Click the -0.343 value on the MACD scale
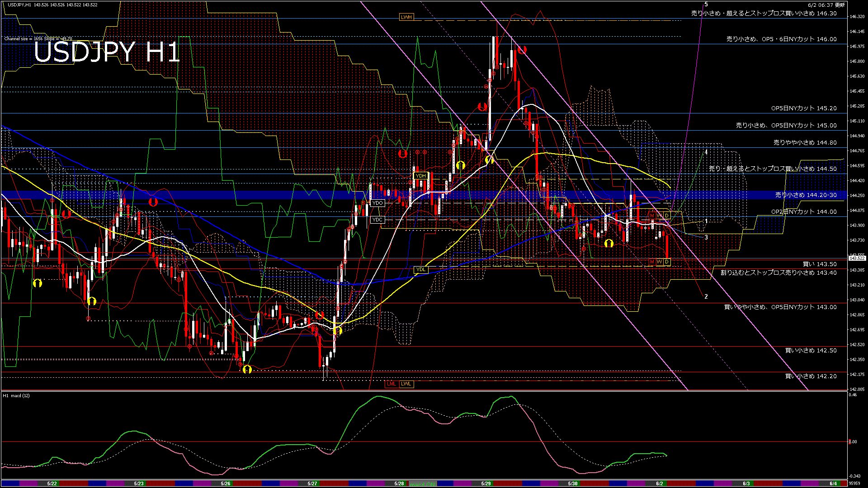The height and width of the screenshot is (488, 868). coord(854,476)
